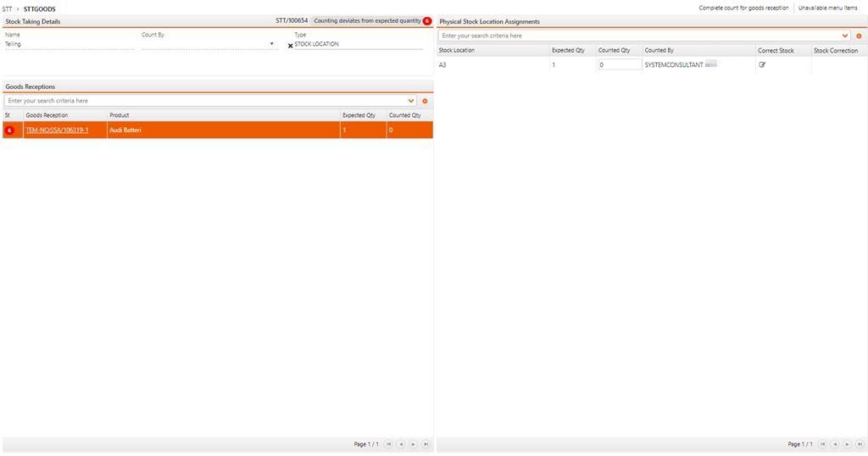Go to last page in Stock Location pager

860,444
